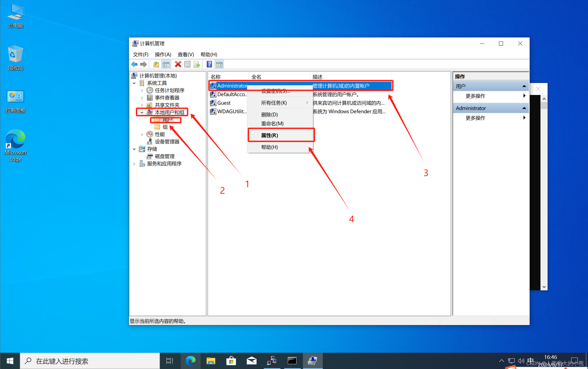588x369 pixels.
Task: Click the blue help question-mark toolbar icon
Action: 209,64
